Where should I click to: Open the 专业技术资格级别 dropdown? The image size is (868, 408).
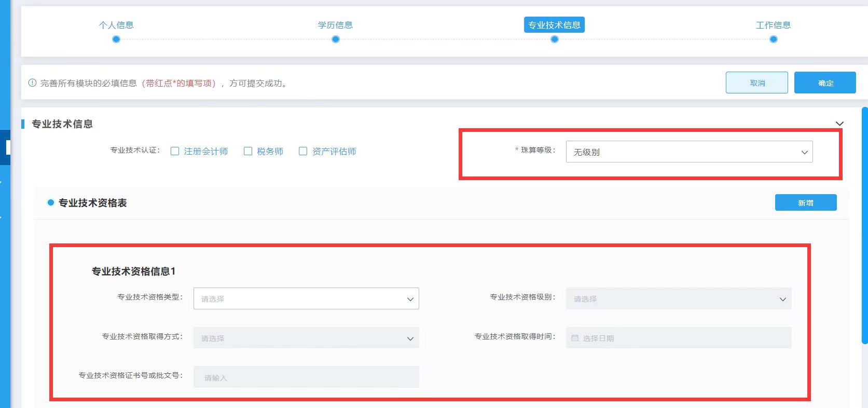point(679,299)
